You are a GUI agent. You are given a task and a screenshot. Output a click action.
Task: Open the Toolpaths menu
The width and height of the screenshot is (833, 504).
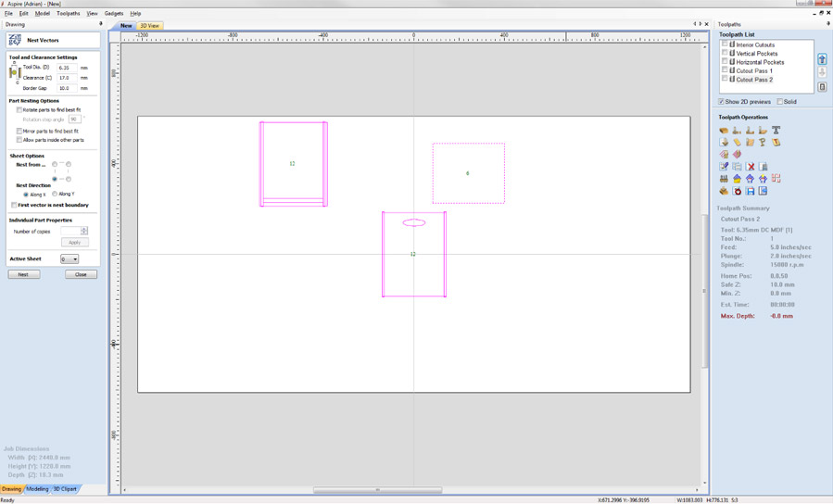(x=68, y=13)
